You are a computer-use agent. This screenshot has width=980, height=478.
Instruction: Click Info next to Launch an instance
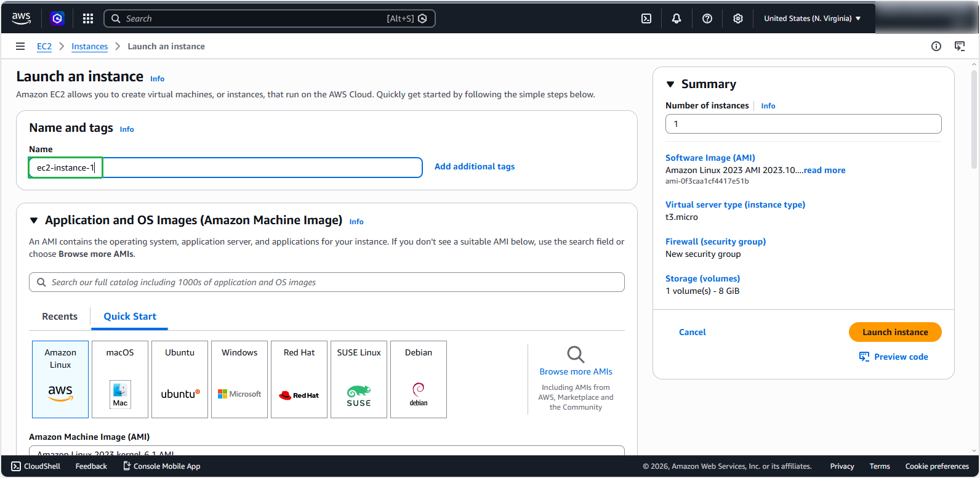(158, 79)
